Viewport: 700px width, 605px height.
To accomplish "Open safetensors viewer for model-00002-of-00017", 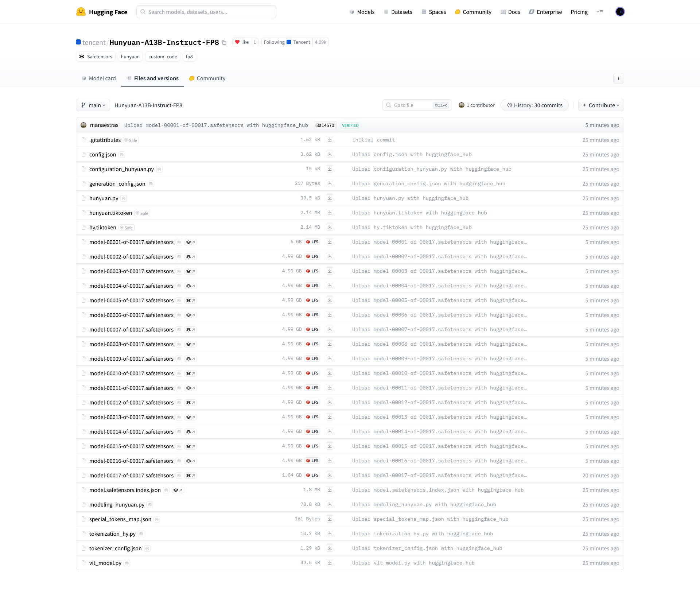I will [190, 257].
